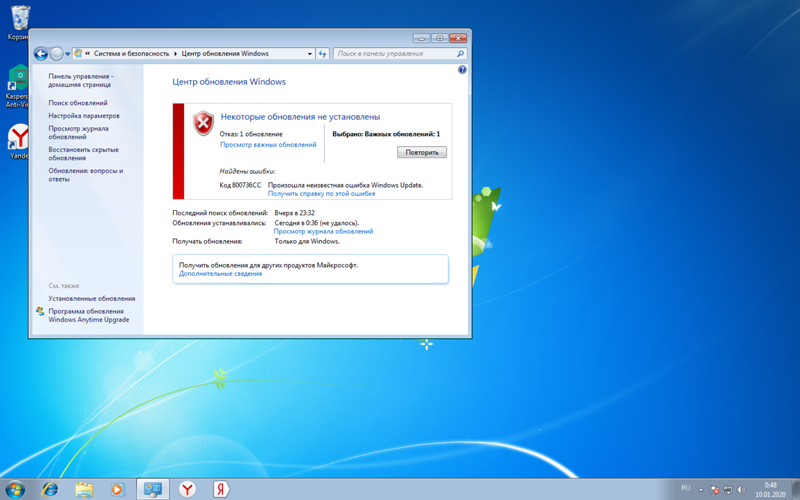Open the Windows Start orb
The height and width of the screenshot is (500, 800).
coord(15,489)
